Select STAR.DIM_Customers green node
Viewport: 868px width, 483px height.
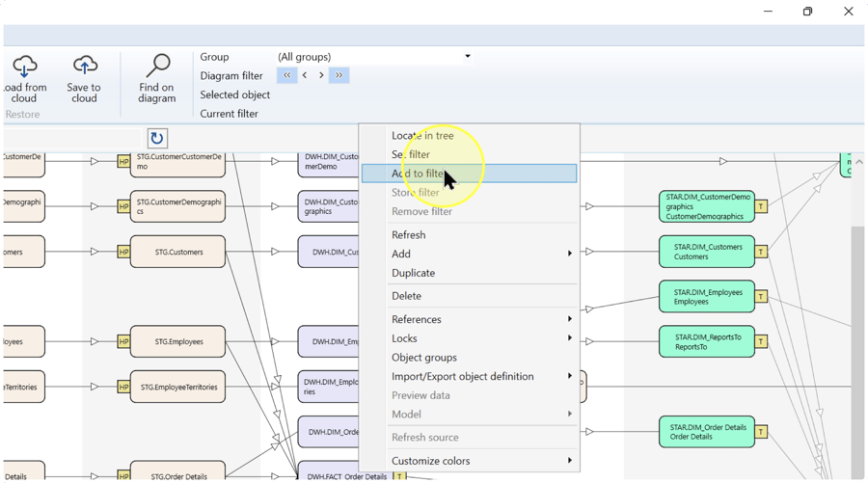(707, 252)
